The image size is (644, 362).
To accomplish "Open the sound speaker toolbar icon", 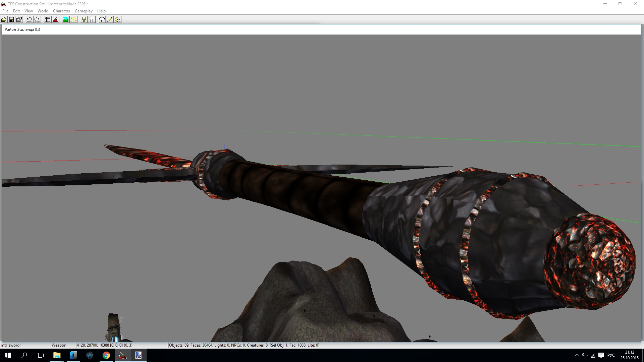I will pos(117,19).
